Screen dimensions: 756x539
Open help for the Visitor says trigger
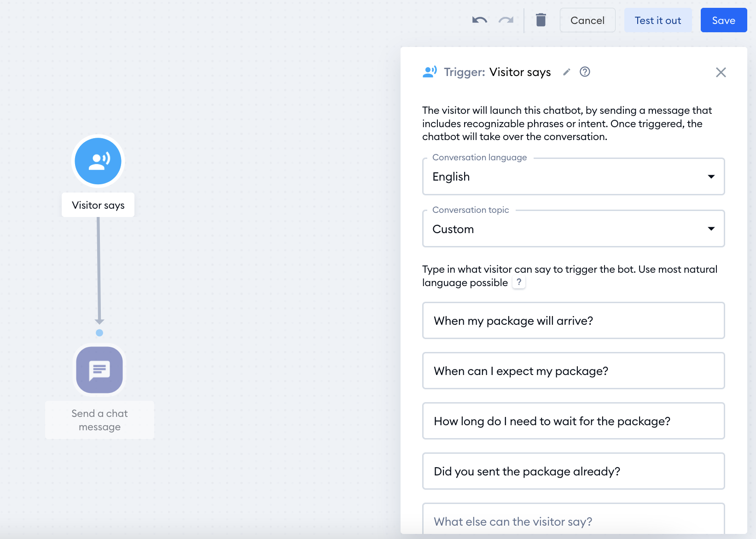(585, 72)
